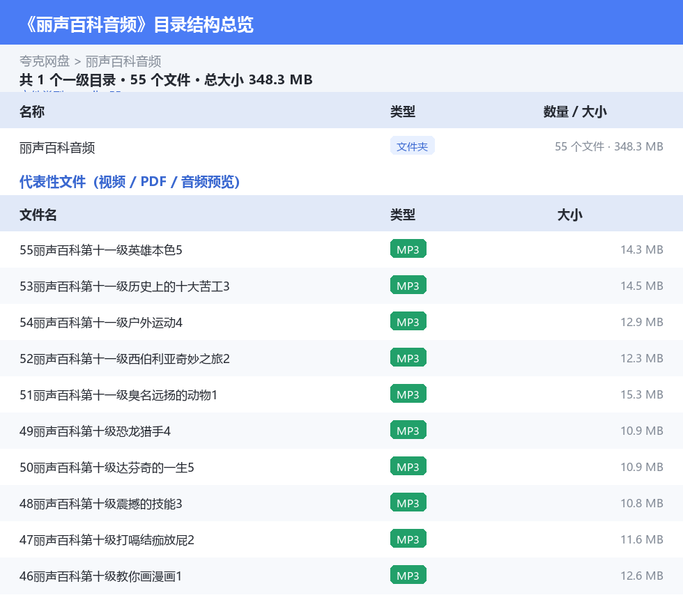The width and height of the screenshot is (683, 616).
Task: Click the size 12.6 MB
Action: pyautogui.click(x=642, y=576)
